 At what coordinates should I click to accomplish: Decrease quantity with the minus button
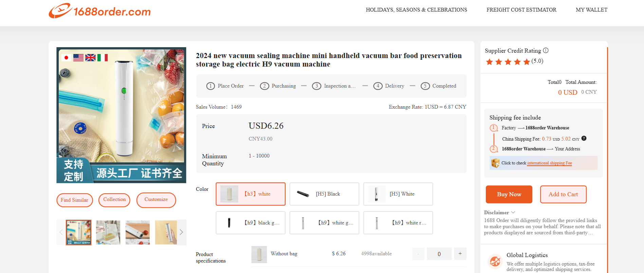pyautogui.click(x=418, y=254)
